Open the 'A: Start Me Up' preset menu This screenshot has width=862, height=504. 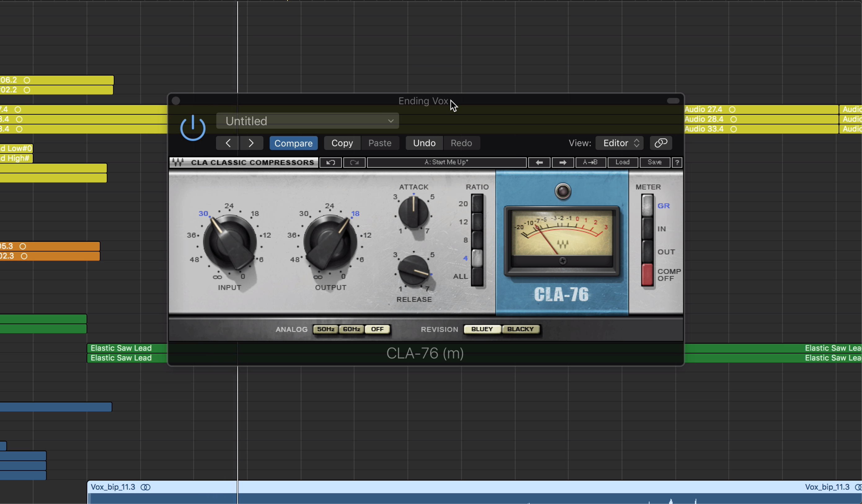tap(446, 162)
